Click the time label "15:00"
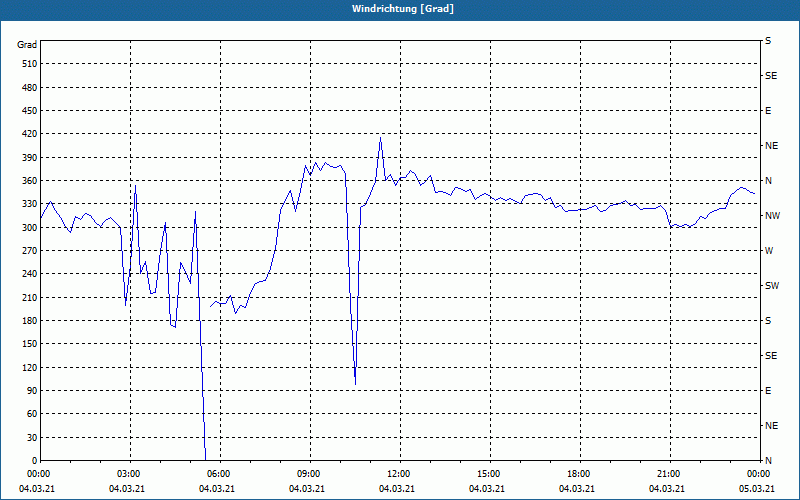 [x=490, y=474]
